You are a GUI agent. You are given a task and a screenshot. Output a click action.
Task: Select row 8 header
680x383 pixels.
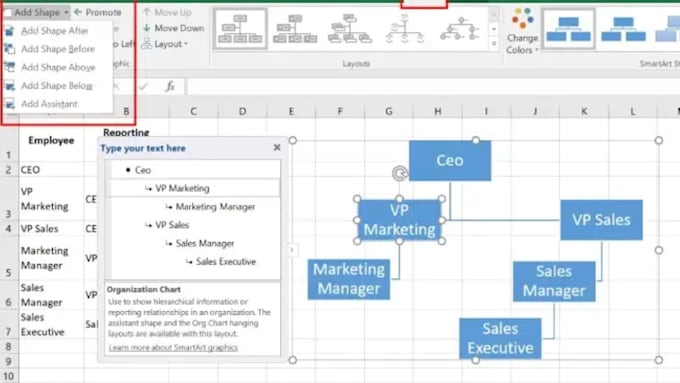(x=8, y=347)
